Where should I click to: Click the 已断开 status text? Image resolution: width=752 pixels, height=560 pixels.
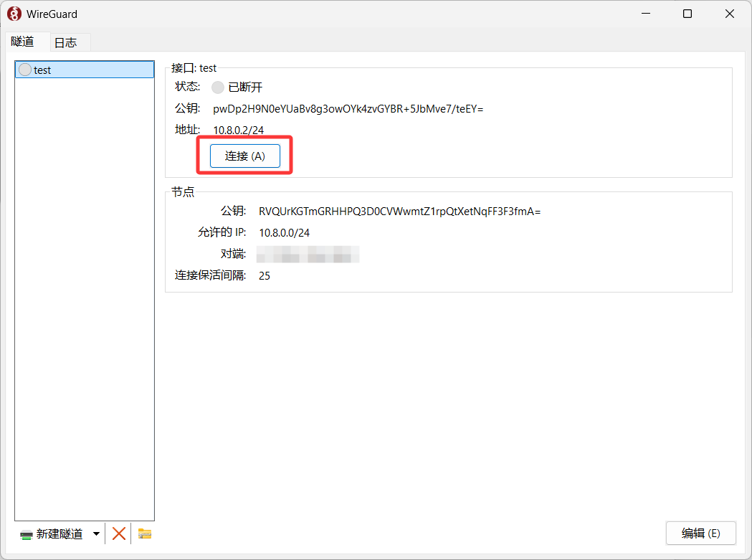pyautogui.click(x=245, y=87)
